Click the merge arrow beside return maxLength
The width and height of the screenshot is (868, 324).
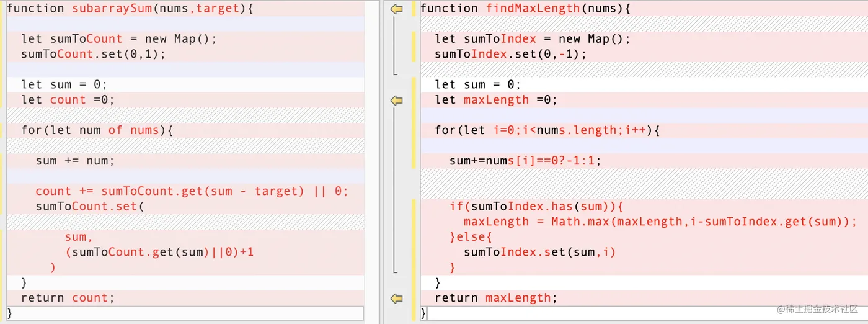[x=397, y=299]
